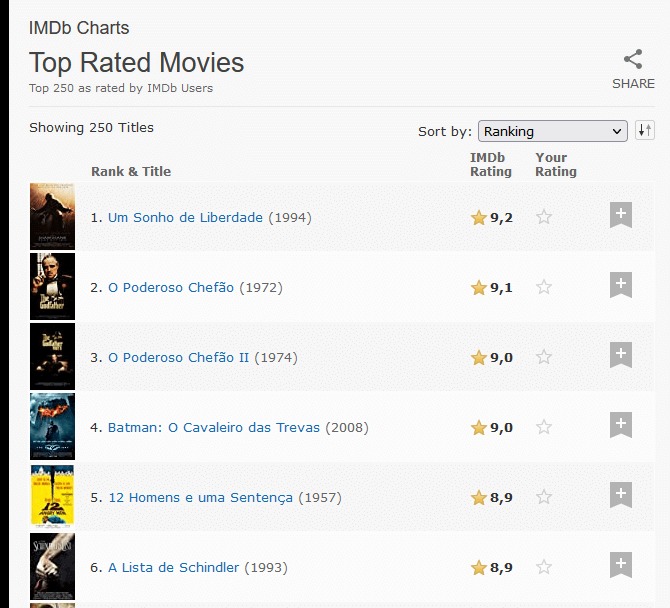
Task: Add O Poderoso Chefão II to watchlist
Action: 620,355
